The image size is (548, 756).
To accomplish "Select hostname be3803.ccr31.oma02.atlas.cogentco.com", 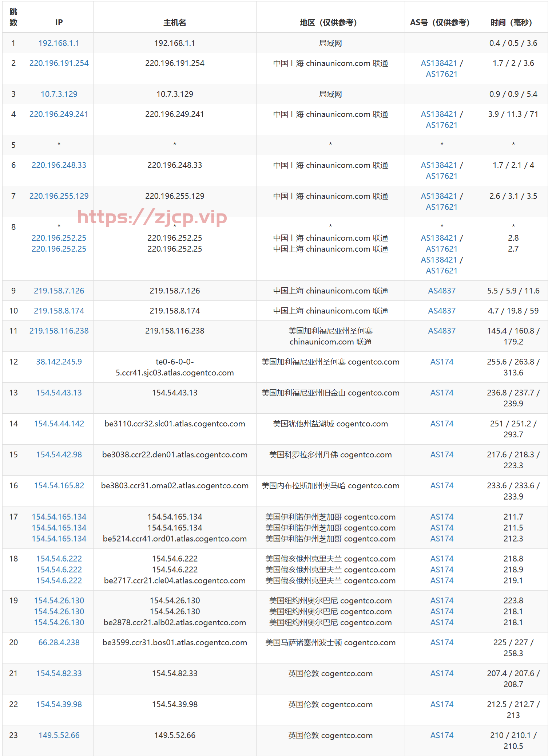I will [175, 485].
